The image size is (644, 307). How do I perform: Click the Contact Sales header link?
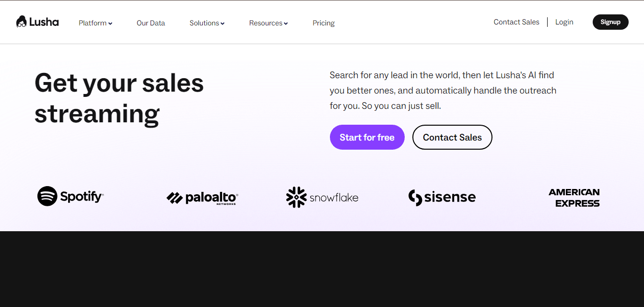click(x=516, y=22)
